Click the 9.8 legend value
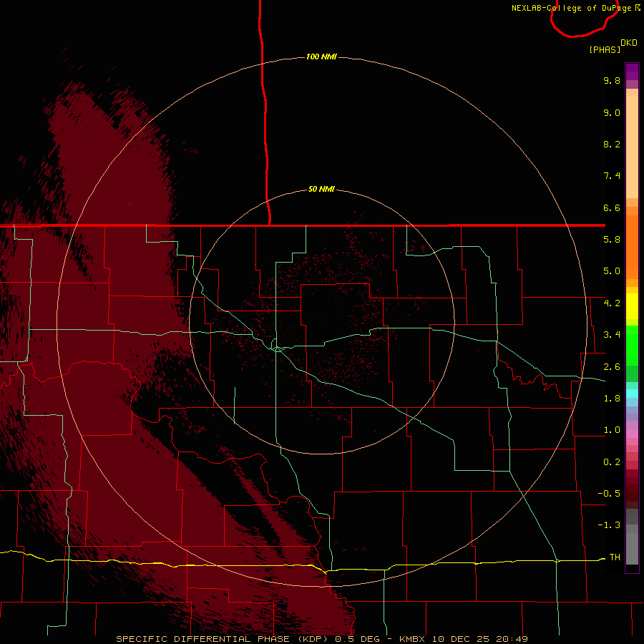Screen dimensions: 644x644 click(x=612, y=80)
